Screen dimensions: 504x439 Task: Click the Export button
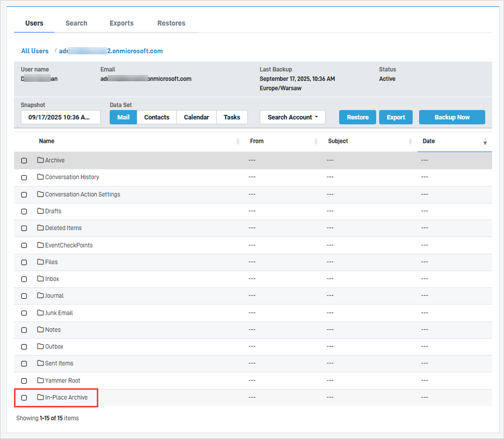coord(396,118)
